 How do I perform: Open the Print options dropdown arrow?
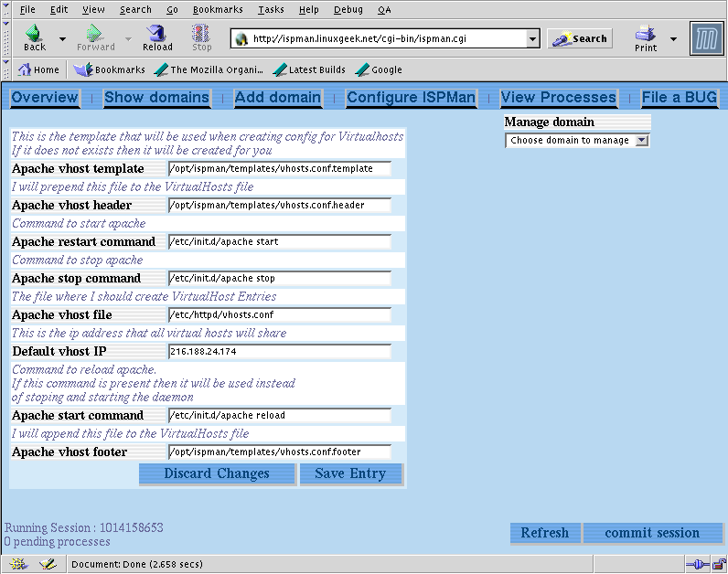coord(673,39)
